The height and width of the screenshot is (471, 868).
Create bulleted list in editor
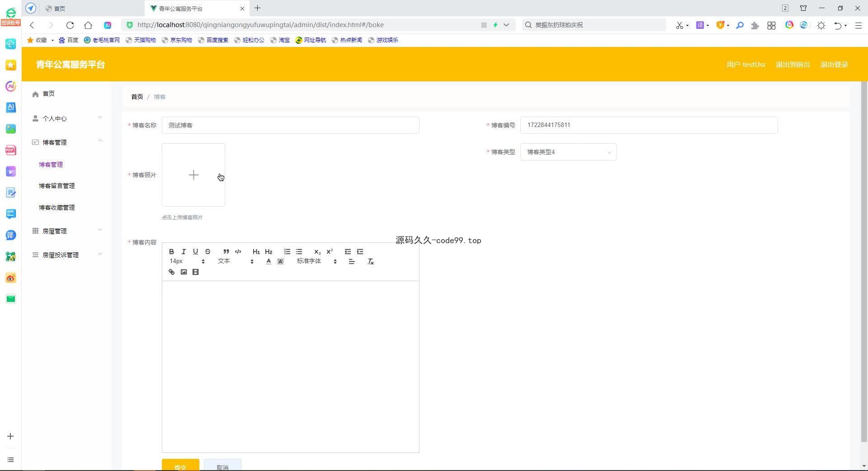pyautogui.click(x=299, y=252)
